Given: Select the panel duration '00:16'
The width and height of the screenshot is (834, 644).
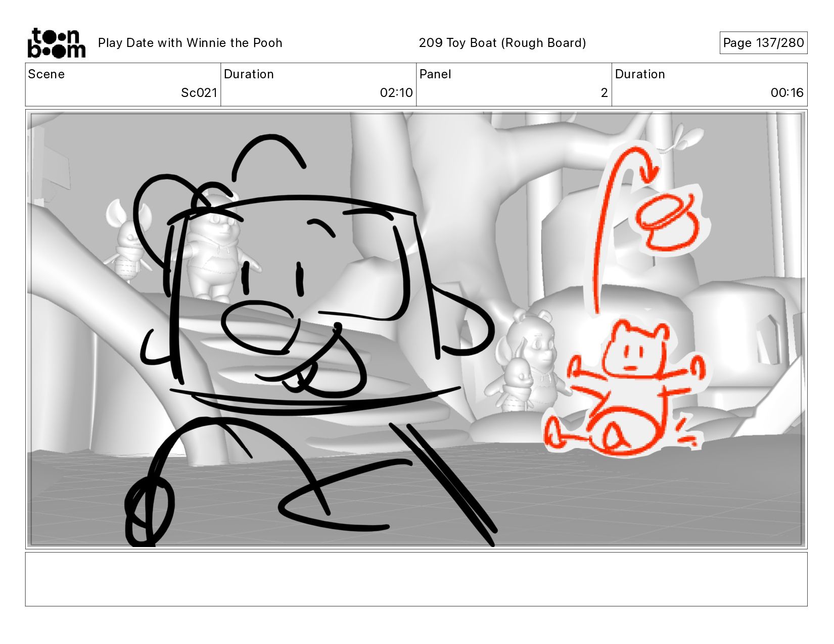Looking at the screenshot, I should click(787, 93).
